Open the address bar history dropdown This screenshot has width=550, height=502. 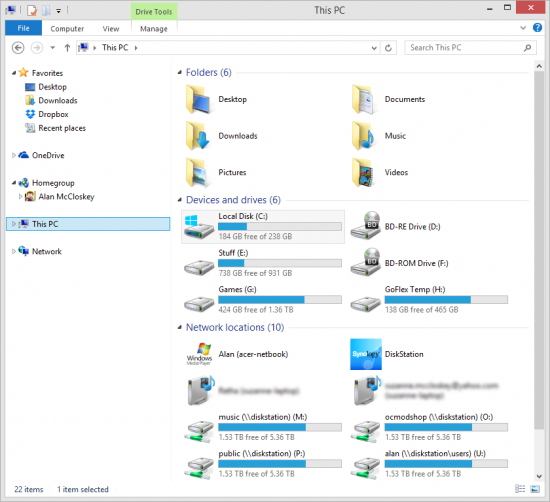tap(374, 48)
